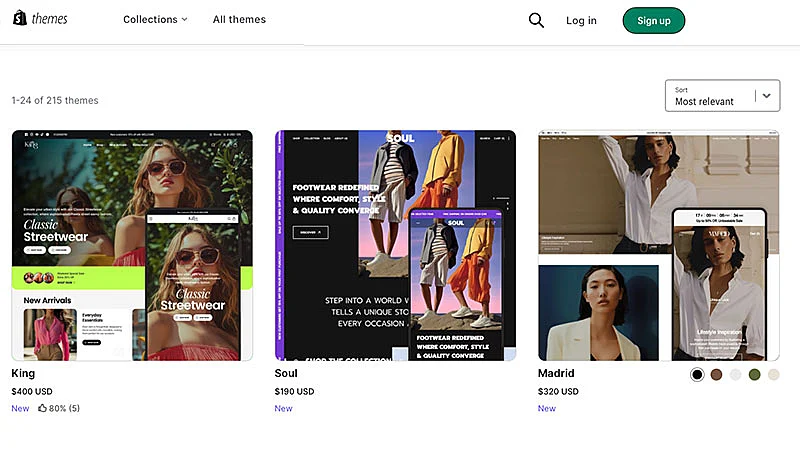Open the Sort dropdown
Image resolution: width=800 pixels, height=450 pixels.
710,96
